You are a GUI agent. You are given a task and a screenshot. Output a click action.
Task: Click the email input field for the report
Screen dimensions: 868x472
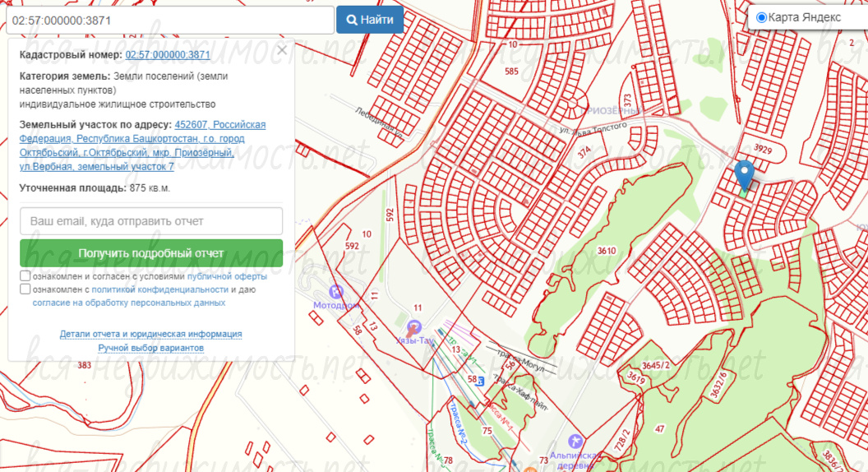coord(151,221)
